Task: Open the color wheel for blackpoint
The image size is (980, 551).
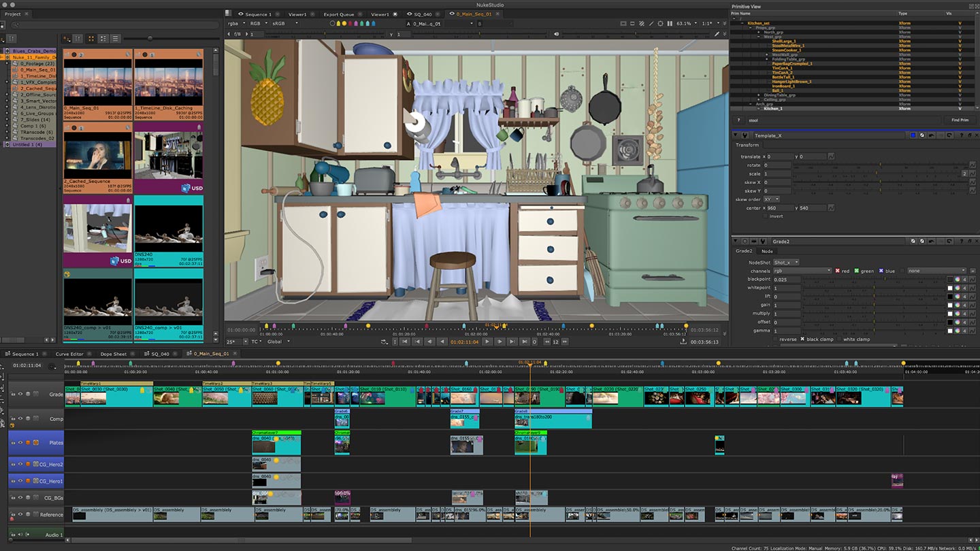Action: 958,279
